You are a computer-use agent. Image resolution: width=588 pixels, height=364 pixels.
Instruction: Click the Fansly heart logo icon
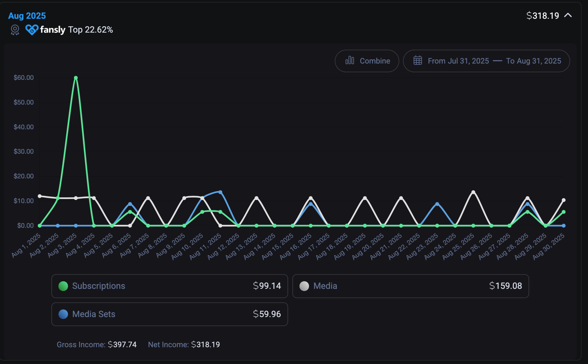click(32, 30)
